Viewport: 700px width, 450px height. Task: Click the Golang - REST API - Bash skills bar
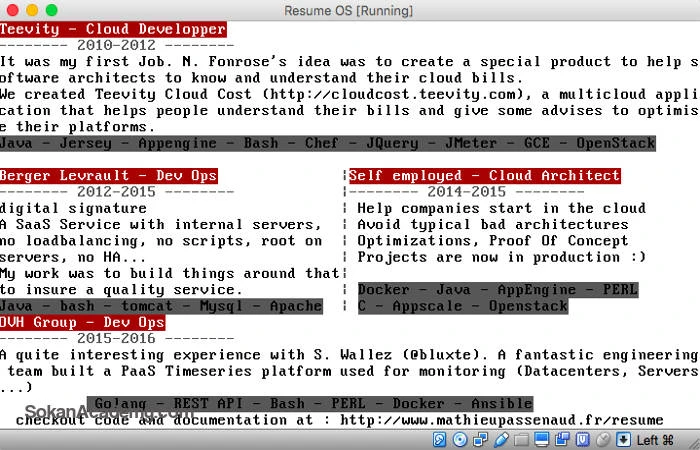click(x=310, y=404)
